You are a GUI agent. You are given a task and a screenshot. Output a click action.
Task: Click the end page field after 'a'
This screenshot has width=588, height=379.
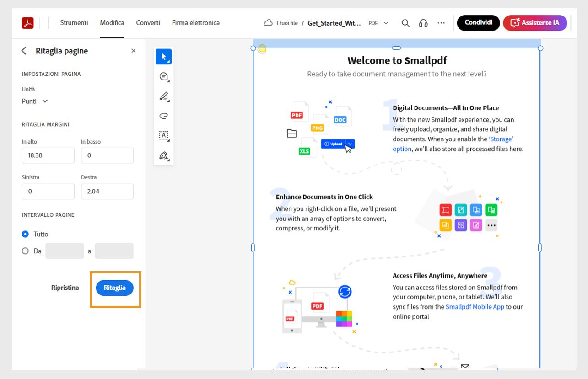point(114,251)
